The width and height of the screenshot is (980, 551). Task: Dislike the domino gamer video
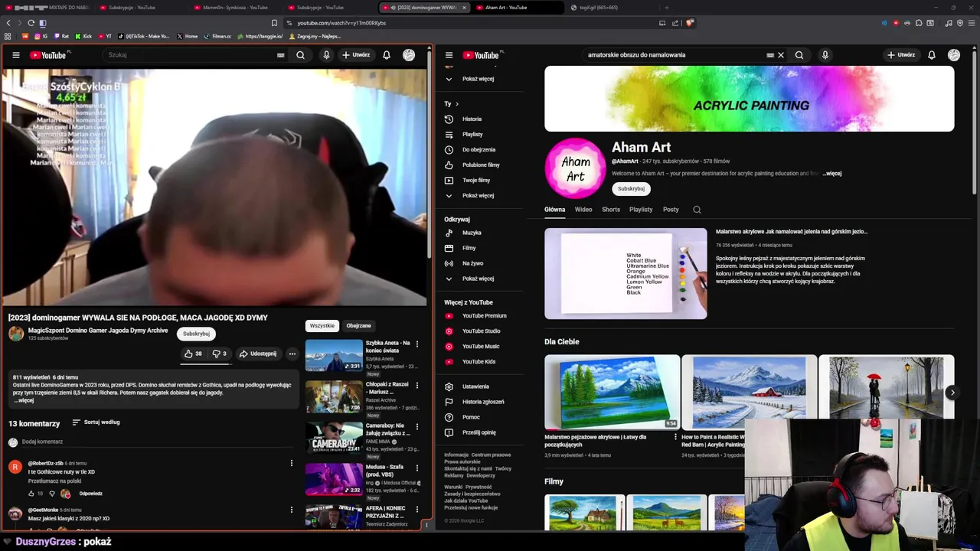click(x=219, y=354)
